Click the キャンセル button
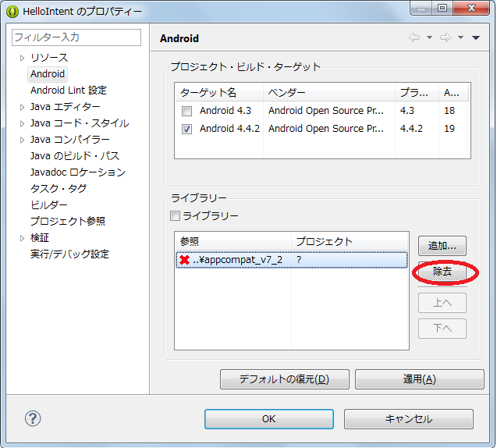The height and width of the screenshot is (448, 497). coord(409,419)
